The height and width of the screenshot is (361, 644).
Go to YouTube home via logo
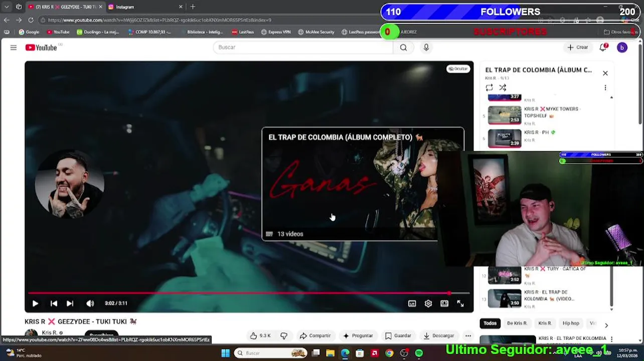pos(41,48)
